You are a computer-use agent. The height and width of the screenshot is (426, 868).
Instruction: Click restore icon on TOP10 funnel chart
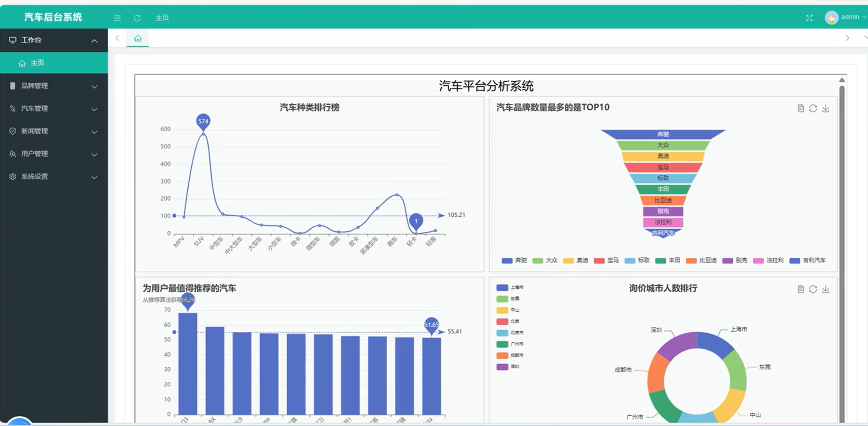[x=813, y=108]
